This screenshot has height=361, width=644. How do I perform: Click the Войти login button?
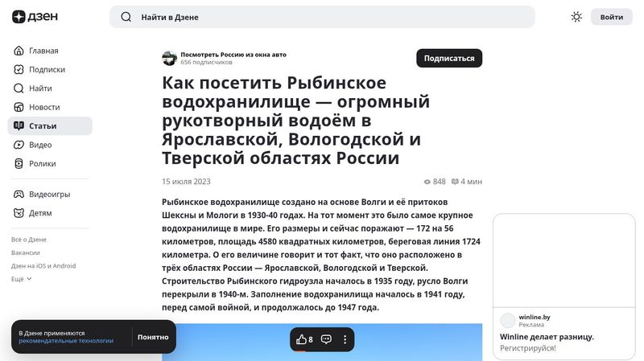click(611, 17)
